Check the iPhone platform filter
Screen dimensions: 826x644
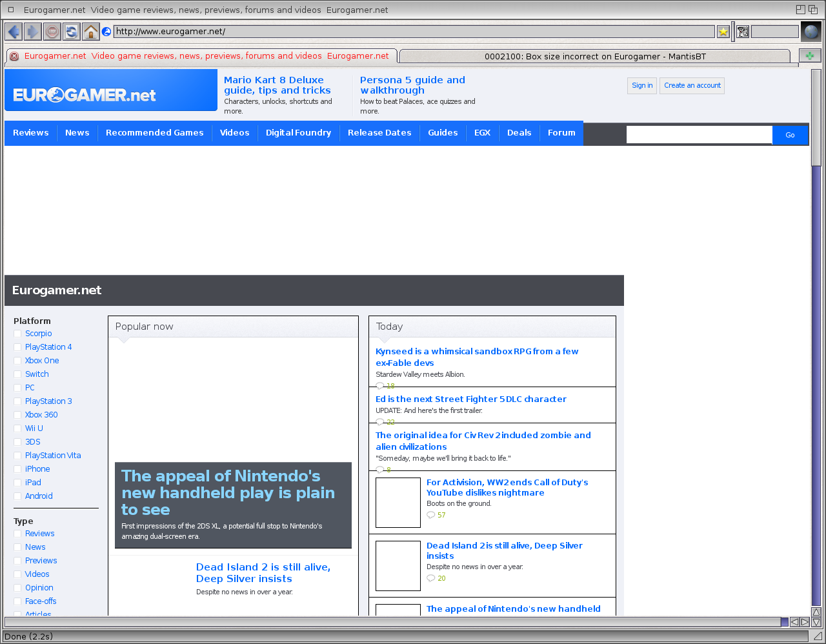[x=17, y=469]
